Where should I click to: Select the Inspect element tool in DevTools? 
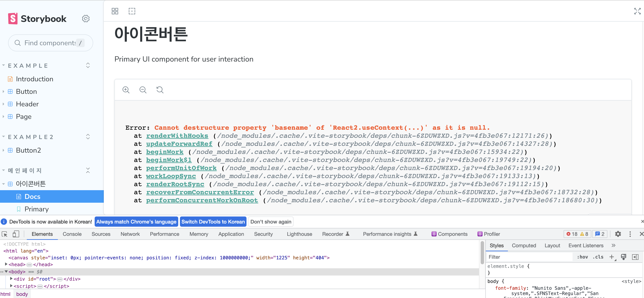(x=4, y=234)
